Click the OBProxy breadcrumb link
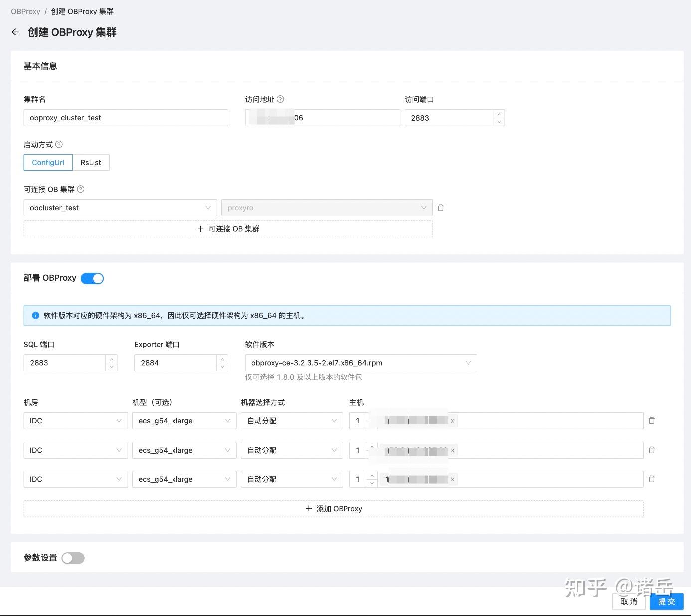This screenshot has height=616, width=691. pos(25,11)
